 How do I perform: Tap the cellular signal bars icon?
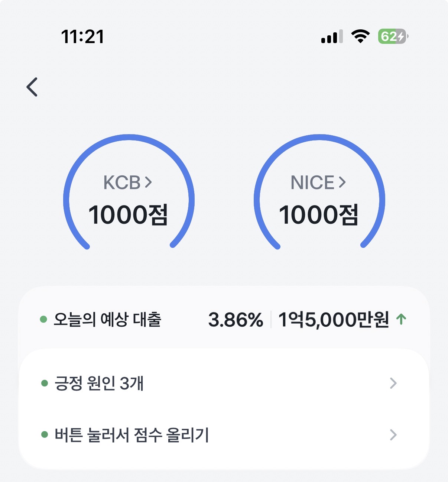click(332, 37)
